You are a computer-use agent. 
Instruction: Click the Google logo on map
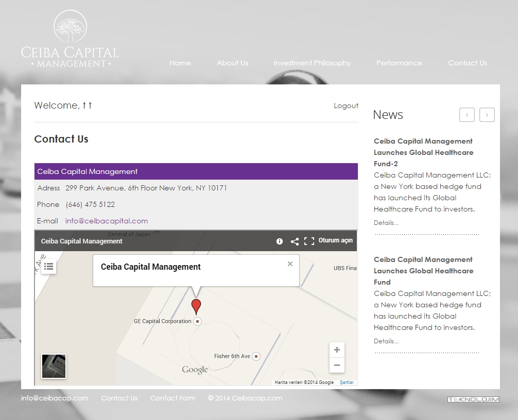pyautogui.click(x=195, y=370)
